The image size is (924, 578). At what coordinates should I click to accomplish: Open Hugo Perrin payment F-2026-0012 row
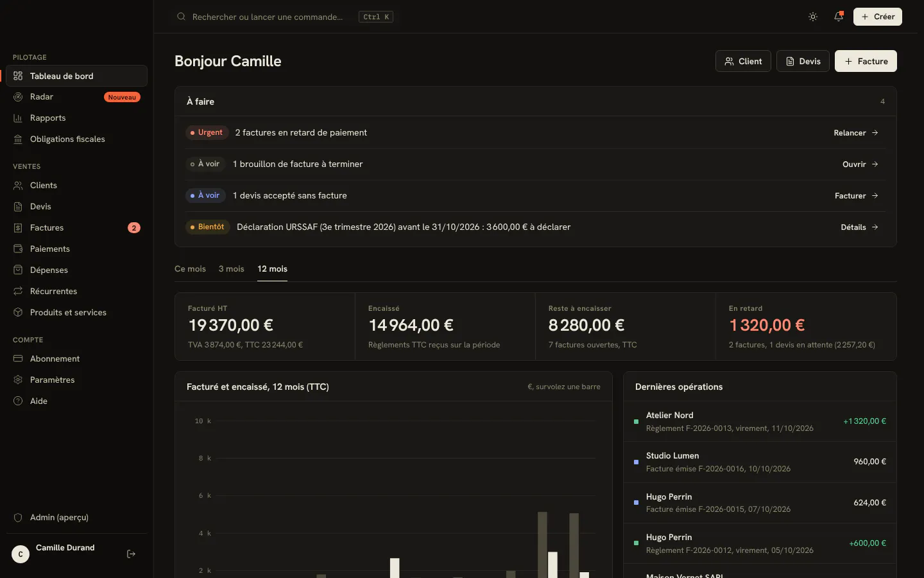click(760, 543)
